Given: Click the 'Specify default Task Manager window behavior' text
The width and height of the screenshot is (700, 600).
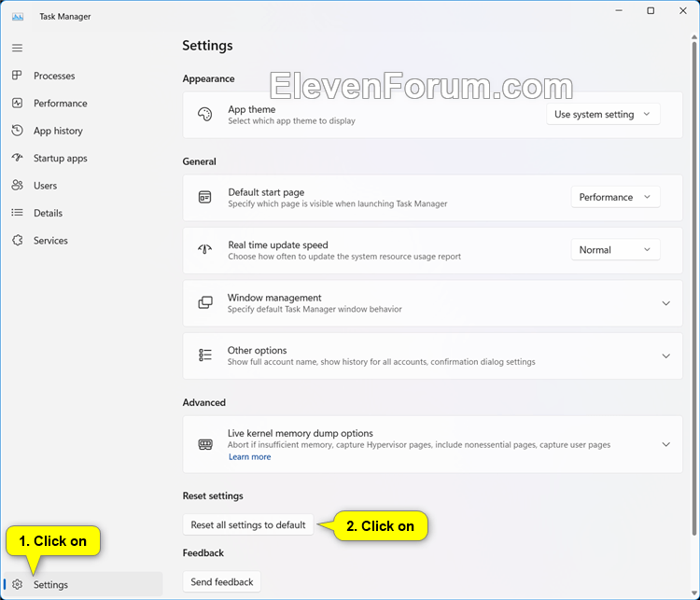Looking at the screenshot, I should click(x=315, y=309).
